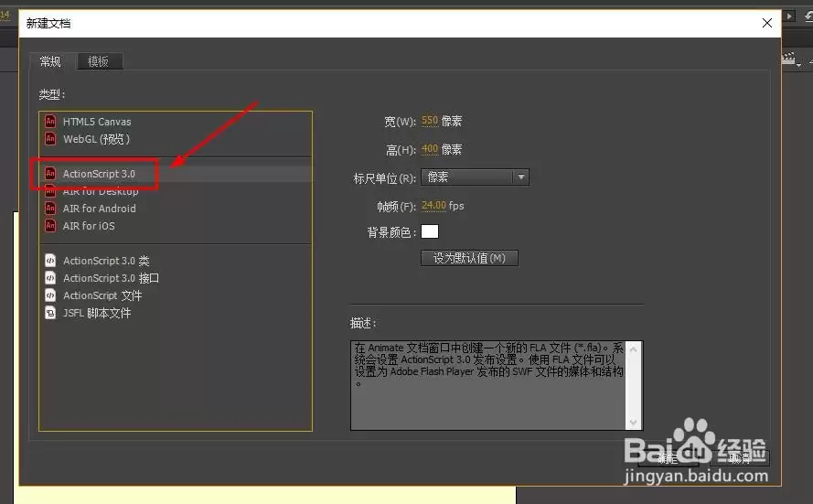This screenshot has width=813, height=504.
Task: Select the HTML5 Canvas document icon
Action: (x=50, y=122)
